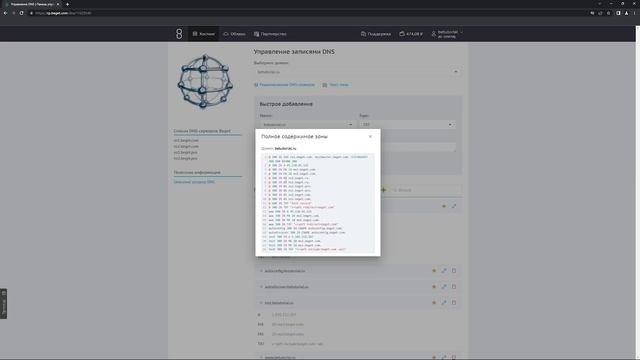Open the domain selection dropdown
The height and width of the screenshot is (360, 640).
pyautogui.click(x=358, y=72)
